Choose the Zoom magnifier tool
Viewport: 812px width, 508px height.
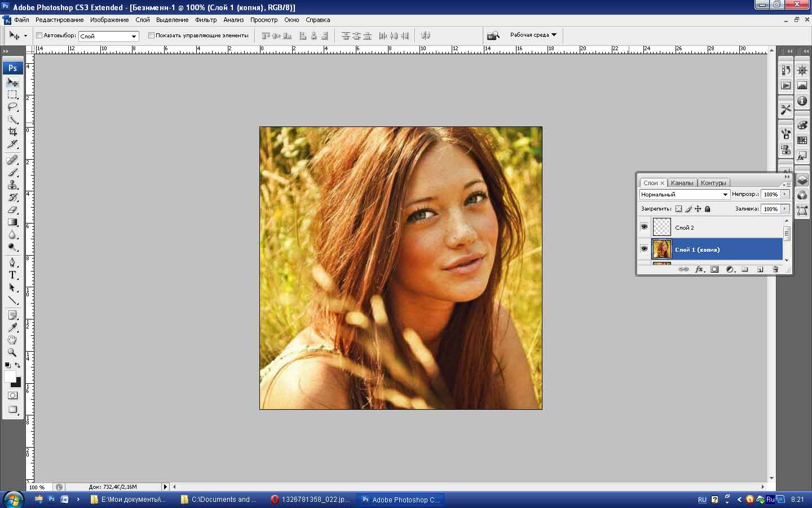12,352
